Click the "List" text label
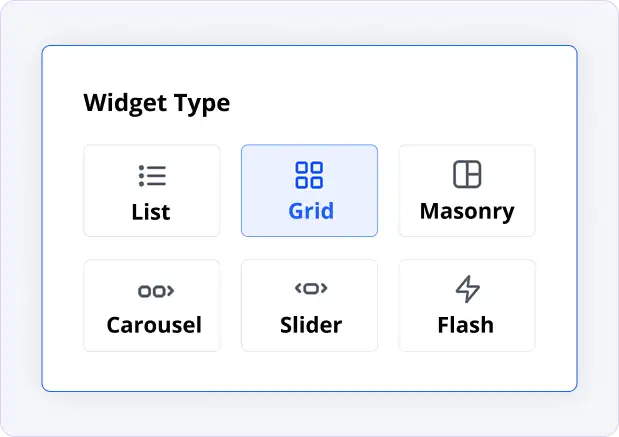Screen dimensions: 619x437 coord(151,212)
